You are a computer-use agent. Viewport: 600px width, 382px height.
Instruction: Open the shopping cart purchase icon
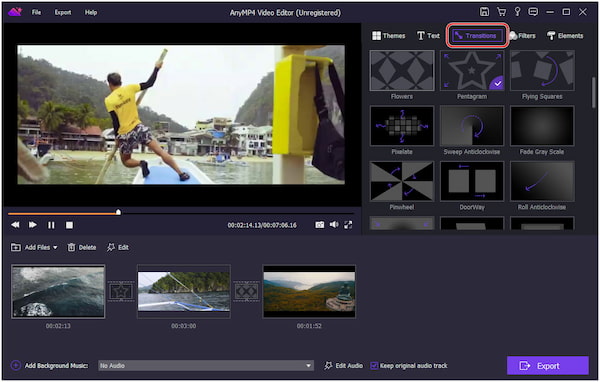501,11
